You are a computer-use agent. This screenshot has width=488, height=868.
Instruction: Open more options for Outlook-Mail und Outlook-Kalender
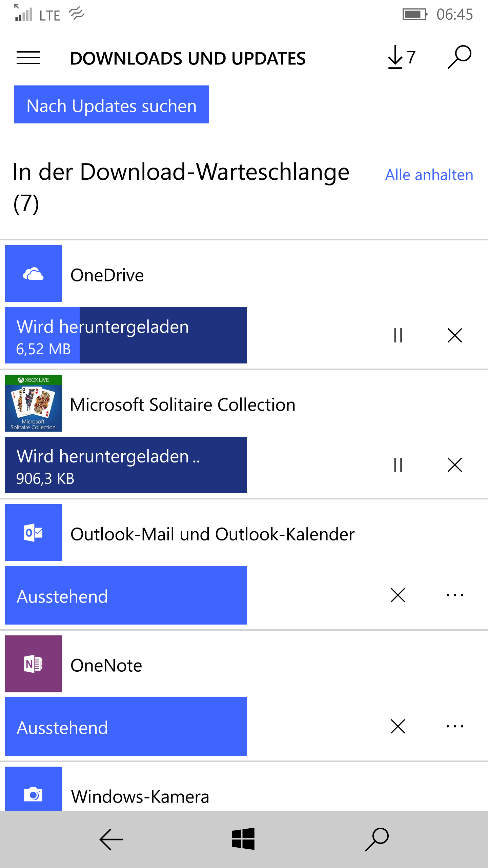(455, 595)
